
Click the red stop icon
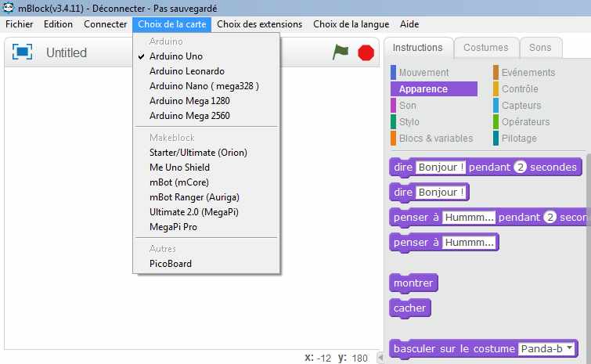coord(366,52)
